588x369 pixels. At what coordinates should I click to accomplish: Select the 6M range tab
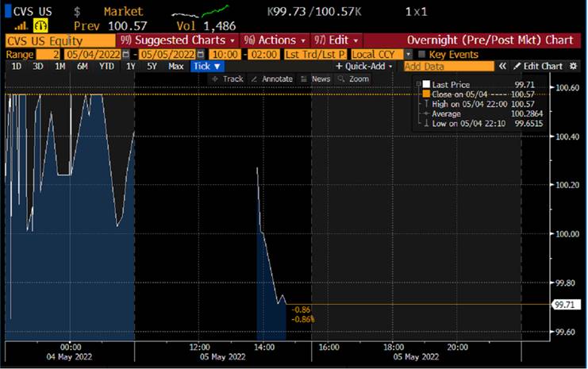[82, 67]
